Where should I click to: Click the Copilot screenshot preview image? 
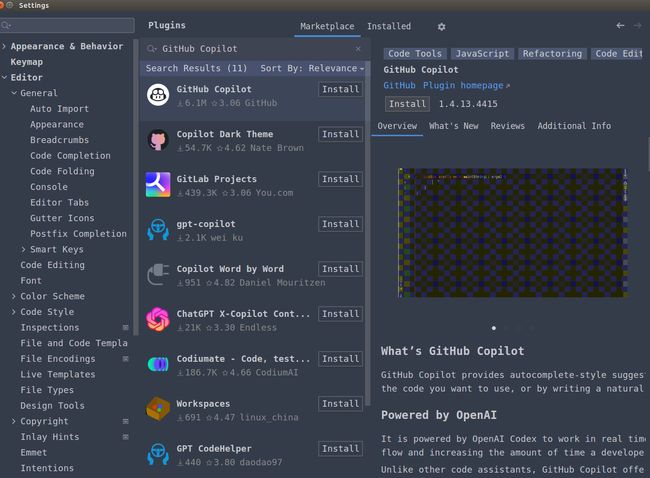tap(512, 233)
